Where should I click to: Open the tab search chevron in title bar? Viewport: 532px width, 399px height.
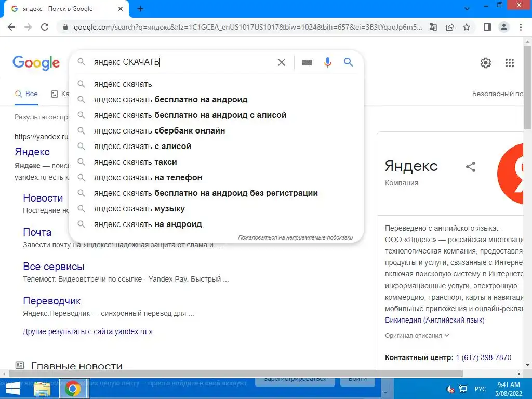point(467,9)
